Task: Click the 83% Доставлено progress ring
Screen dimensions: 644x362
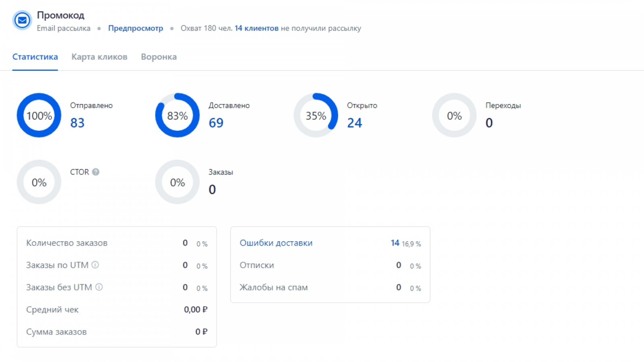Action: pyautogui.click(x=178, y=115)
